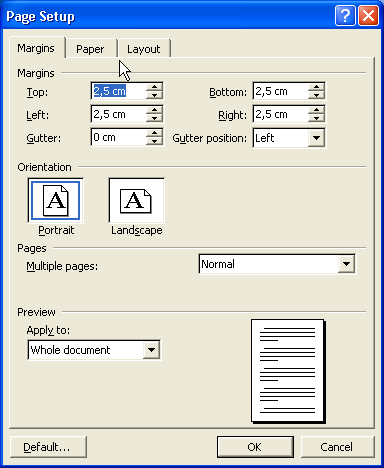Select the Portrait orientation icon
This screenshot has width=384, height=468.
tap(55, 200)
